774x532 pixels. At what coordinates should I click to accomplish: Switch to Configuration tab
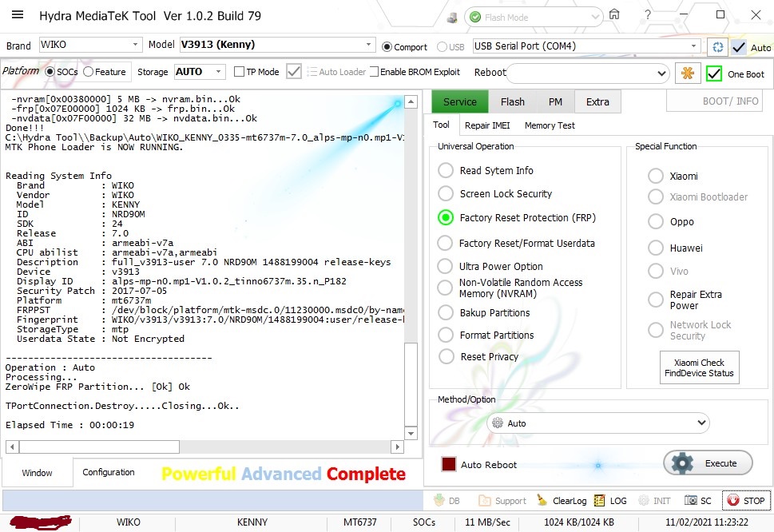(109, 472)
